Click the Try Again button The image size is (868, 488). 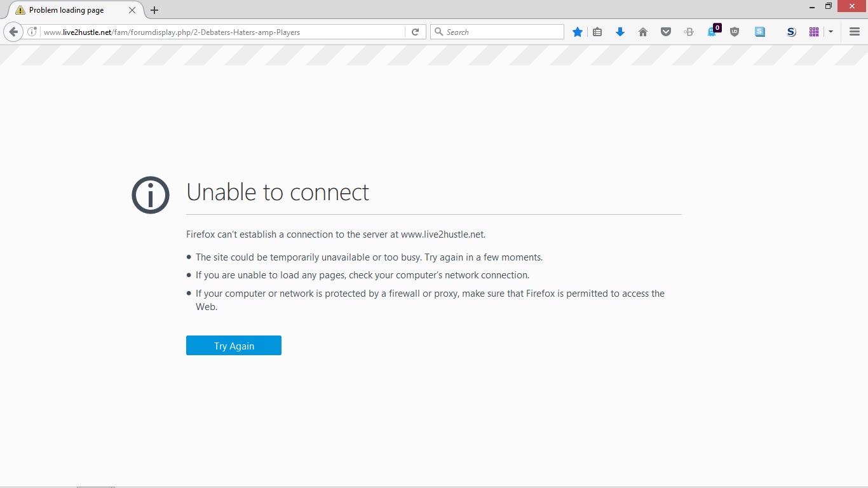[x=234, y=346]
